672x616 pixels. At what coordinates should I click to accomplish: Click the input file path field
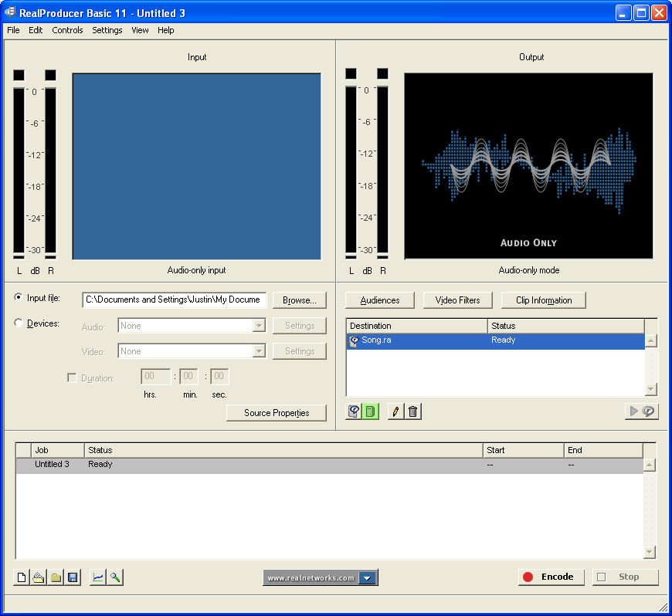point(174,300)
